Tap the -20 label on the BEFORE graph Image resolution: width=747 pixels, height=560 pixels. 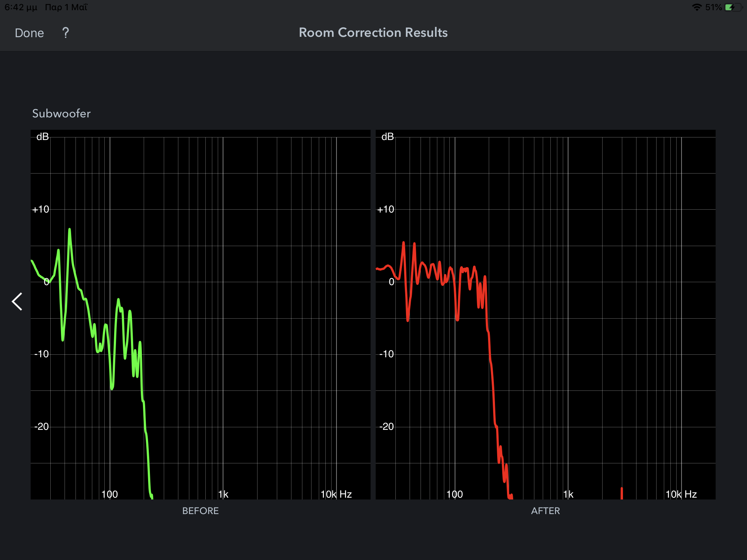[41, 427]
